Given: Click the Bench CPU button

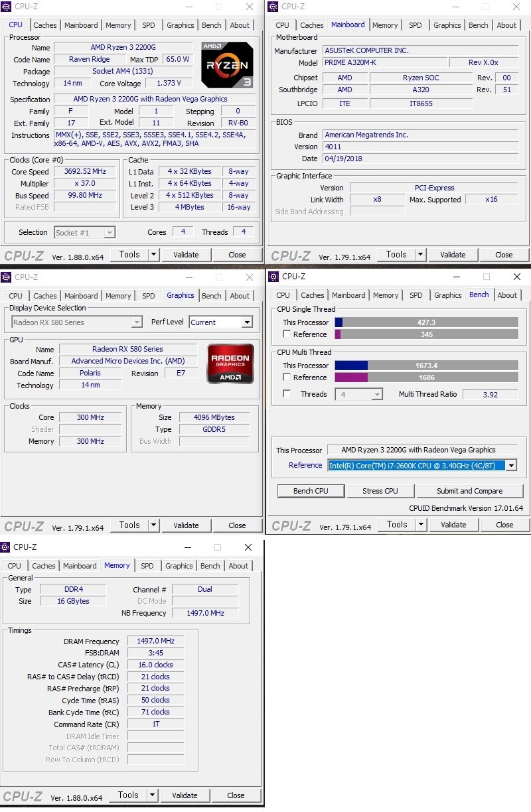Looking at the screenshot, I should 311,491.
